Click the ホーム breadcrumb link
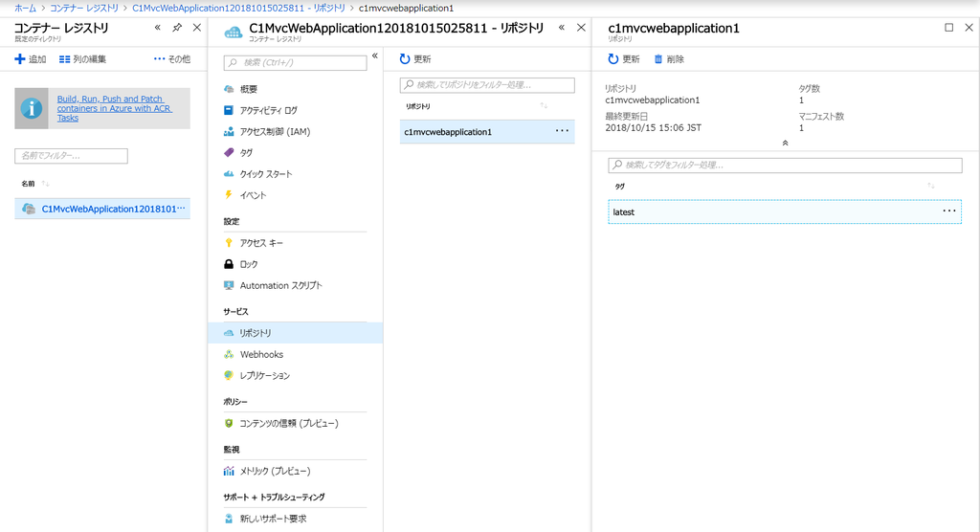The image size is (980, 532). coord(26,8)
